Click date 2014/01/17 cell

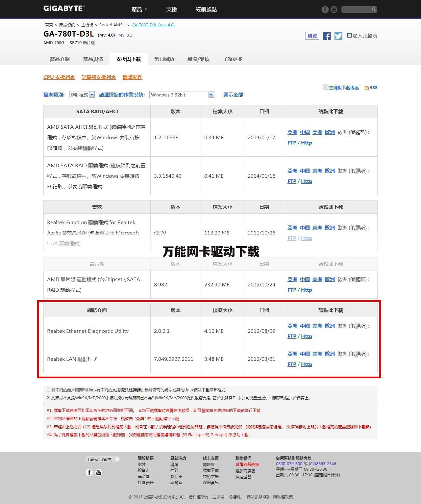tap(264, 138)
